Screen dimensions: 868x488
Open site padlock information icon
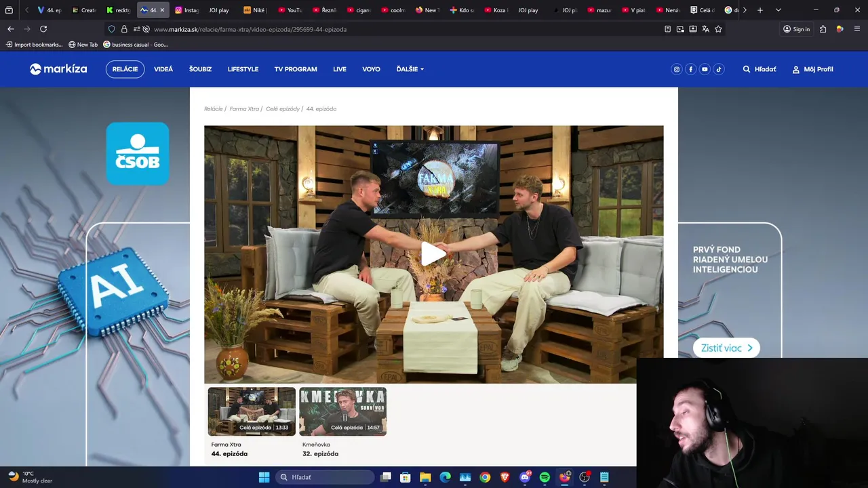pyautogui.click(x=124, y=29)
